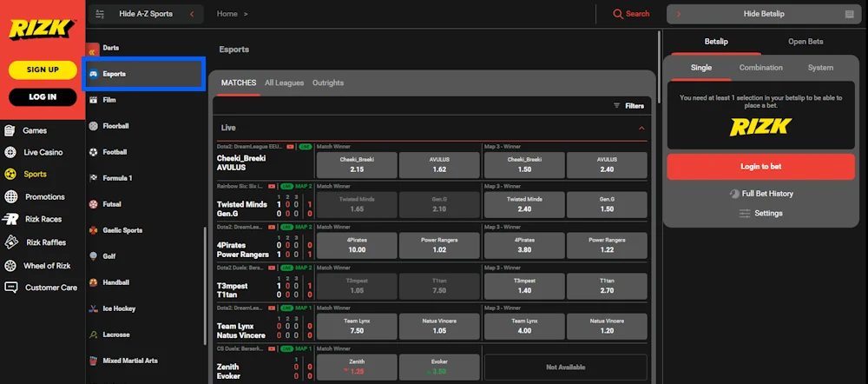Open the Cheeki_Breeki vs AVULUS match

241,163
